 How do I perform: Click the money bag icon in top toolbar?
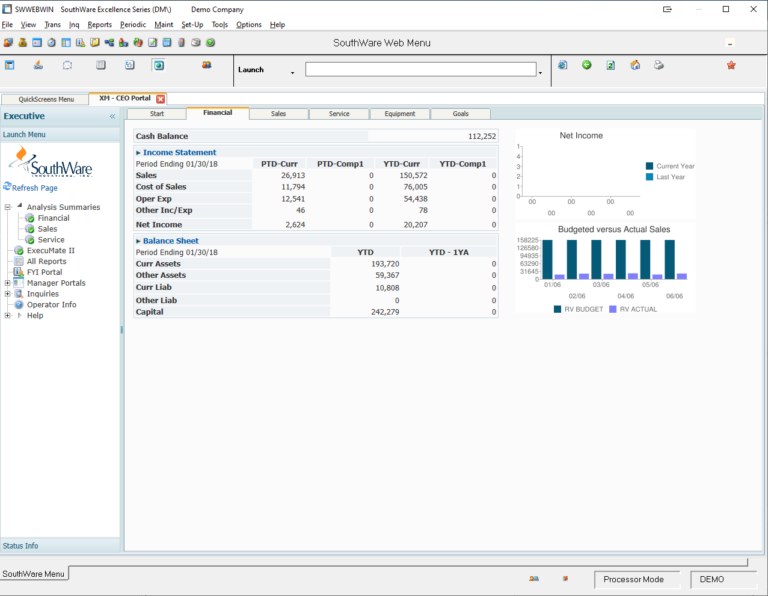[x=23, y=43]
